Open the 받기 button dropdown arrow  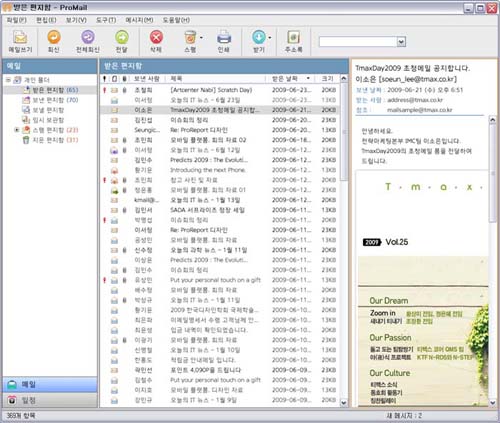[269, 38]
